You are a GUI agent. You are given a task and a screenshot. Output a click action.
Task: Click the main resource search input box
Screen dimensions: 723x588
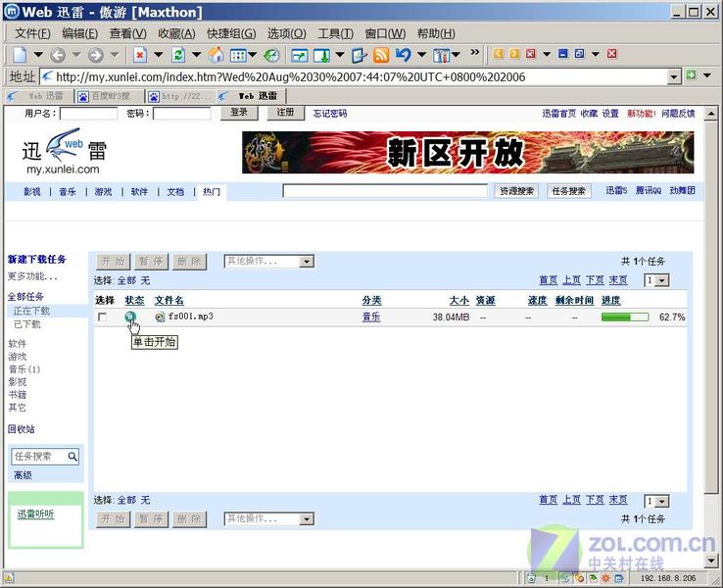coord(385,190)
